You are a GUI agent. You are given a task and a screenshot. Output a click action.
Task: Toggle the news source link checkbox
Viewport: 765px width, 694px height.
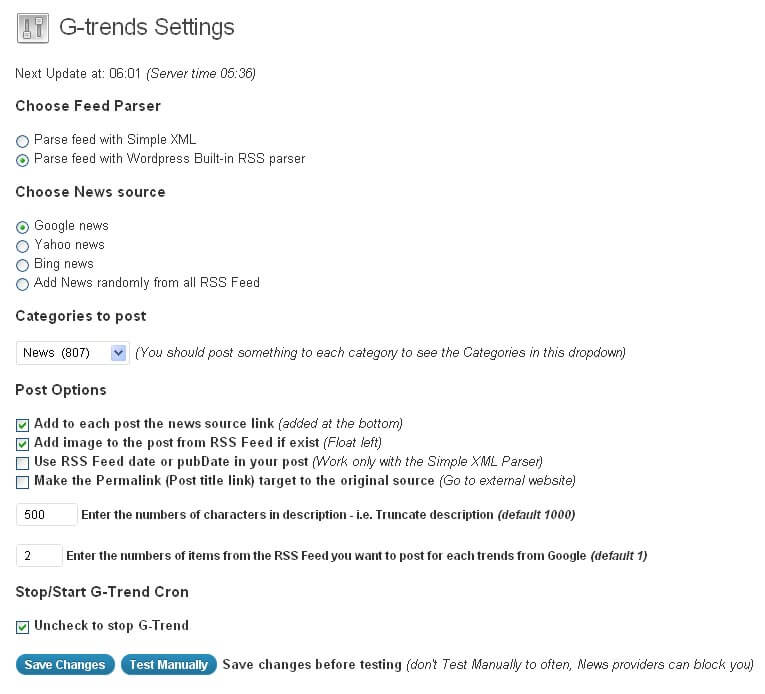pos(22,425)
